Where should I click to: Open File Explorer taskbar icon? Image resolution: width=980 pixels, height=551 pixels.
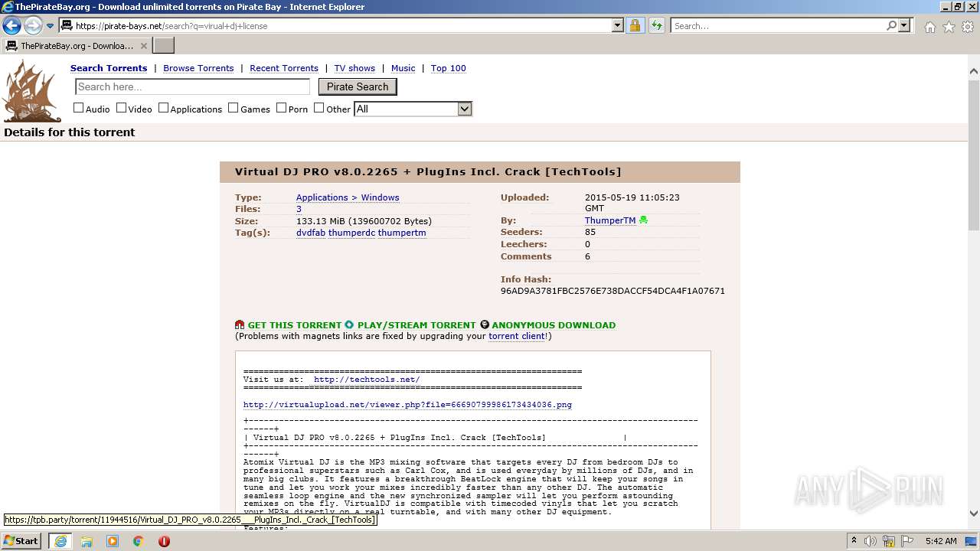tap(87, 541)
